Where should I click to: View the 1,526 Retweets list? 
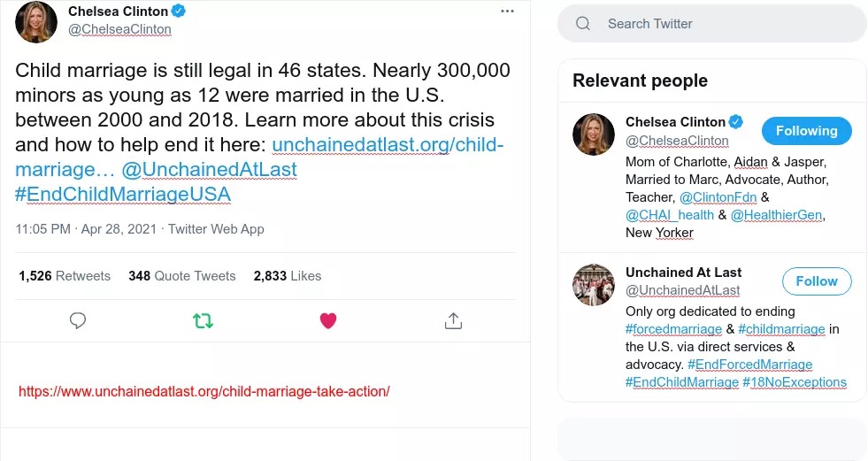65,276
